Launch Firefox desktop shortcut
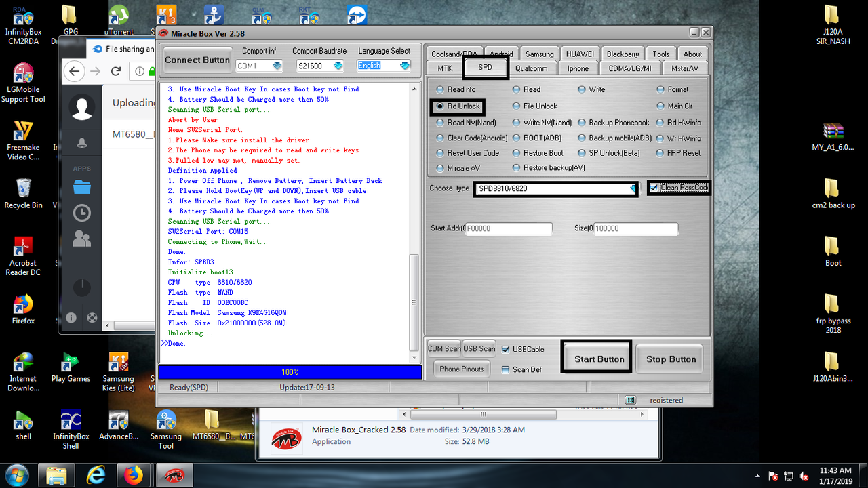Viewport: 868px width, 488px height. coord(23,310)
